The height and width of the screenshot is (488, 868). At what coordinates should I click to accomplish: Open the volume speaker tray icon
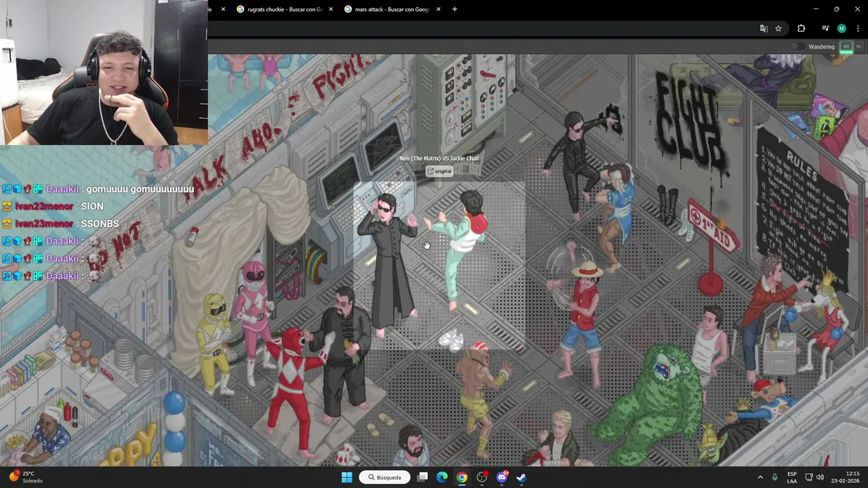[820, 477]
